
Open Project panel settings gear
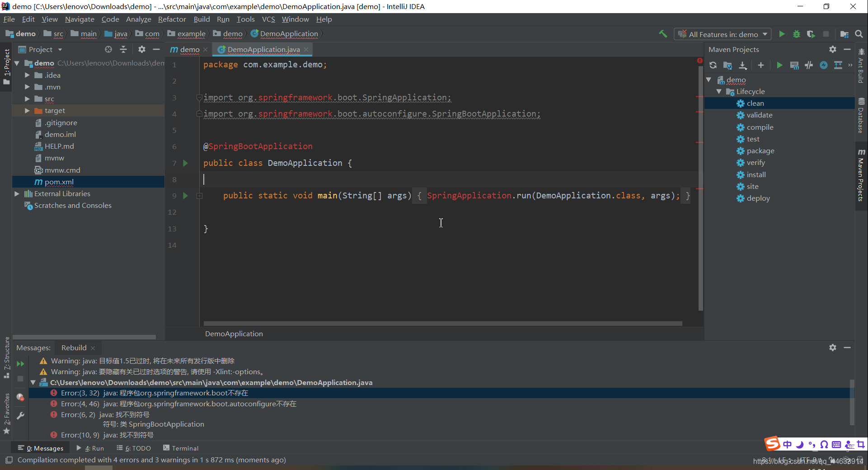click(142, 49)
